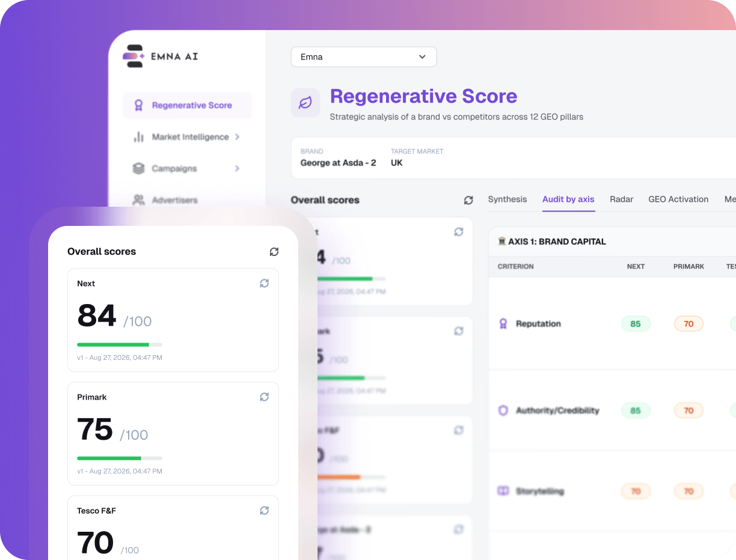Image resolution: width=736 pixels, height=560 pixels.
Task: Click the Campaigns layers icon
Action: pos(139,168)
